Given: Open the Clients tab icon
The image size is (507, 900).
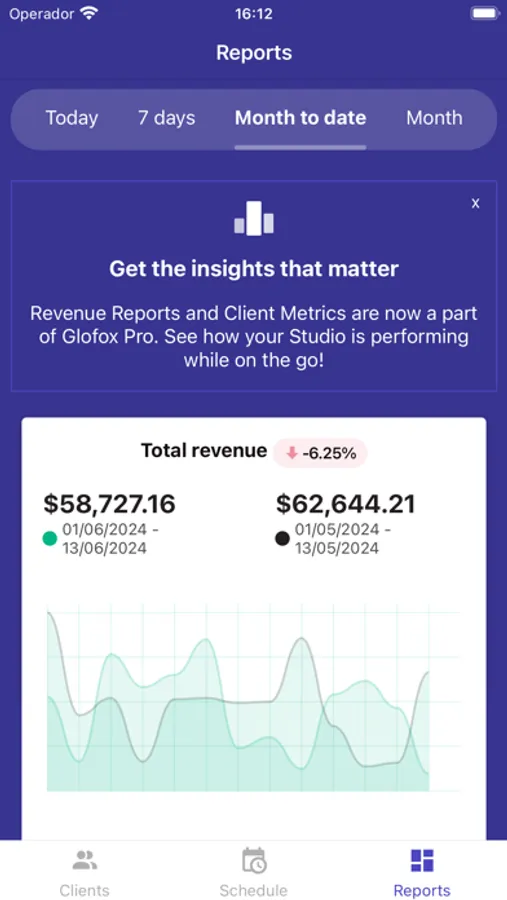Looking at the screenshot, I should coord(84,860).
